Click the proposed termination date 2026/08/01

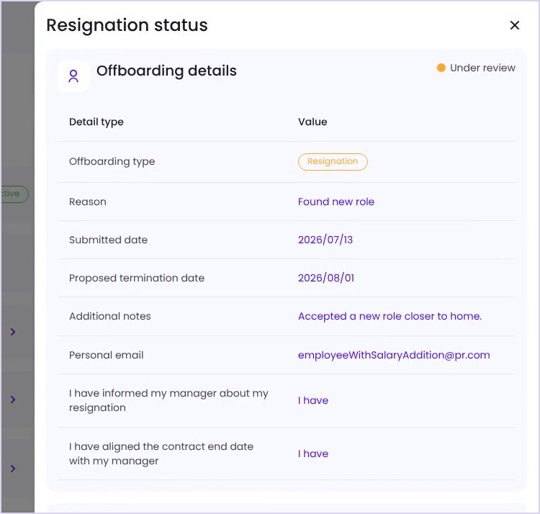(x=326, y=278)
